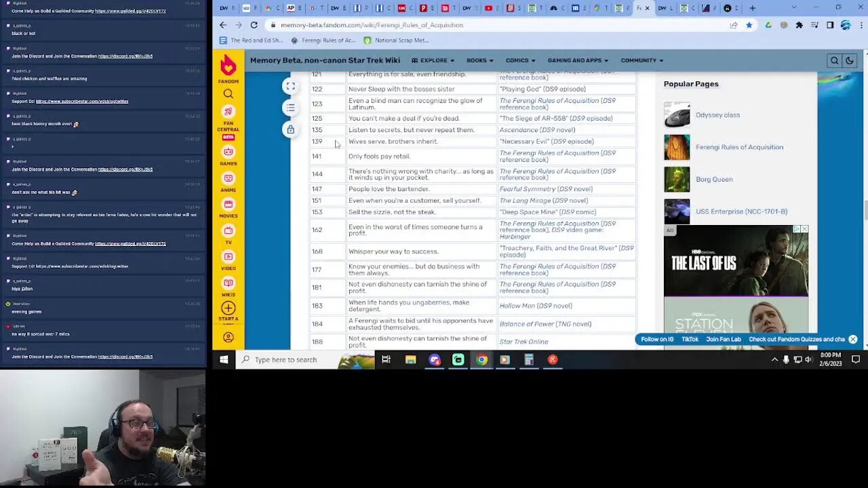Switch to Chrome on the taskbar
Screen dimensions: 868x488
coord(481,360)
